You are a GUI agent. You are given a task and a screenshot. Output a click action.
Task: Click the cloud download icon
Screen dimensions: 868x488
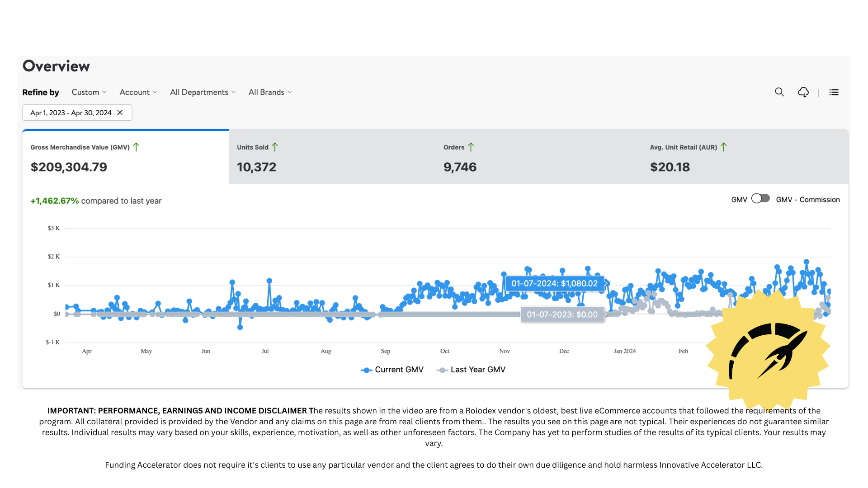click(803, 92)
